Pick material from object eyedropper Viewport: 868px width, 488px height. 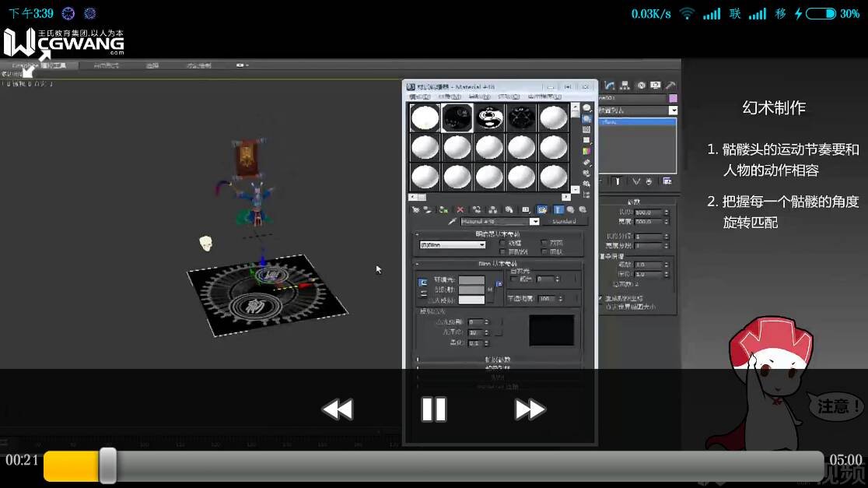[452, 222]
